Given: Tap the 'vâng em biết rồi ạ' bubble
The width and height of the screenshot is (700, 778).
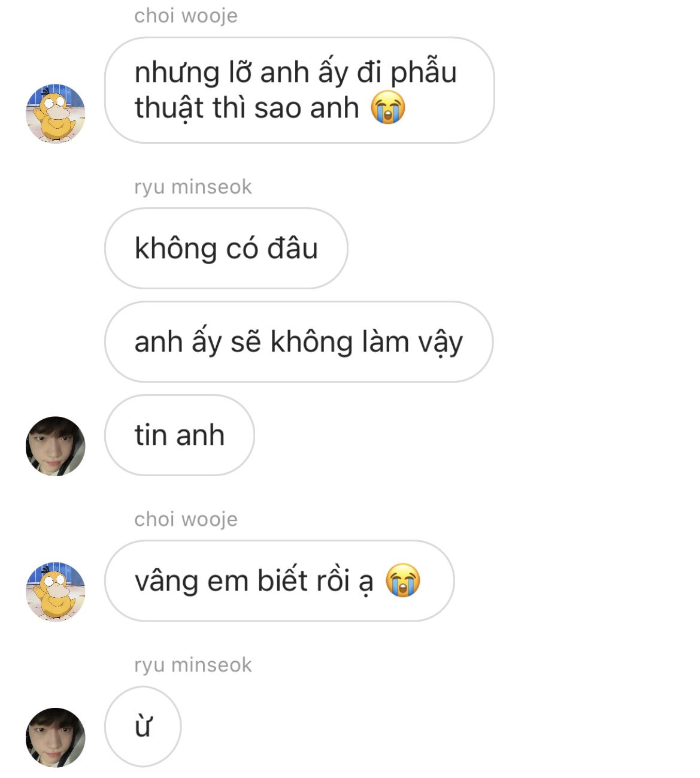Looking at the screenshot, I should coord(280,581).
